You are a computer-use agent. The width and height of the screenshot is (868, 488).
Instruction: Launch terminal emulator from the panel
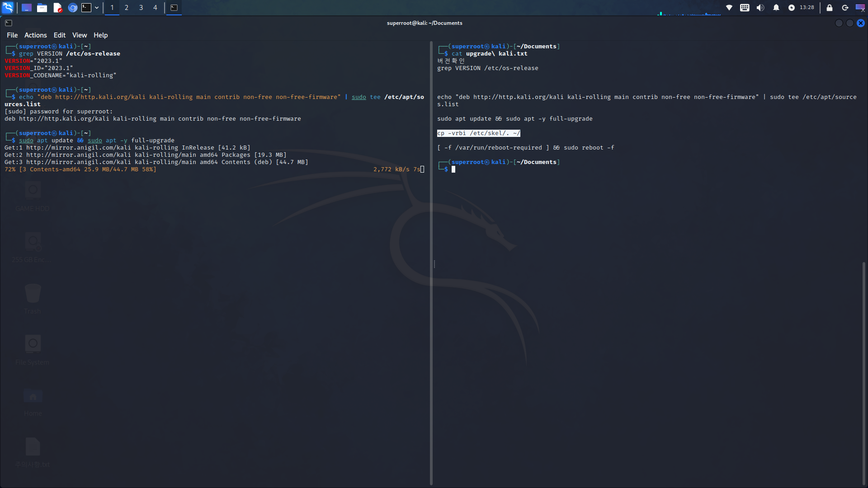click(86, 8)
